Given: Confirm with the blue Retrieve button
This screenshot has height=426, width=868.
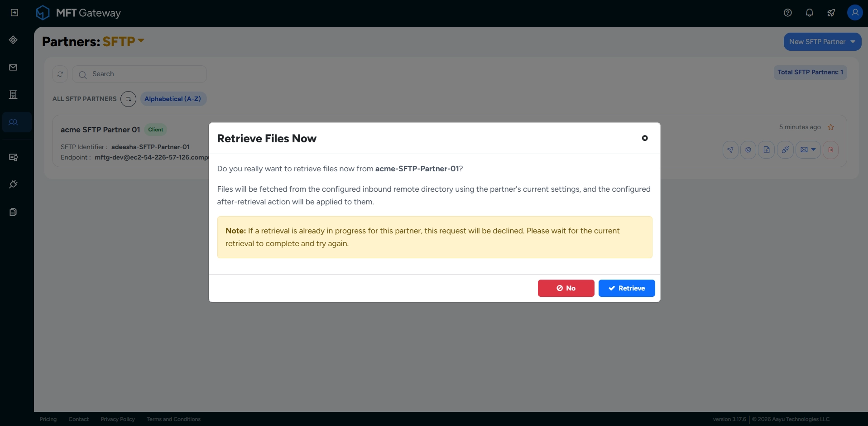Looking at the screenshot, I should click(627, 288).
